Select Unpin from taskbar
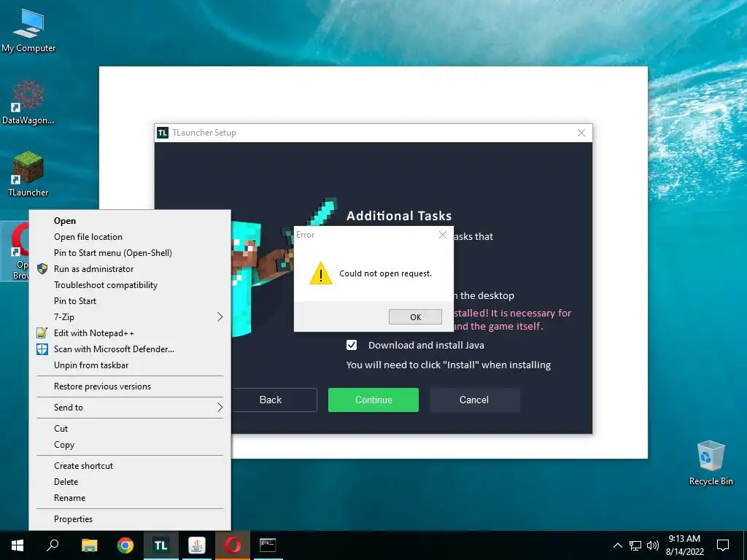 130,365
